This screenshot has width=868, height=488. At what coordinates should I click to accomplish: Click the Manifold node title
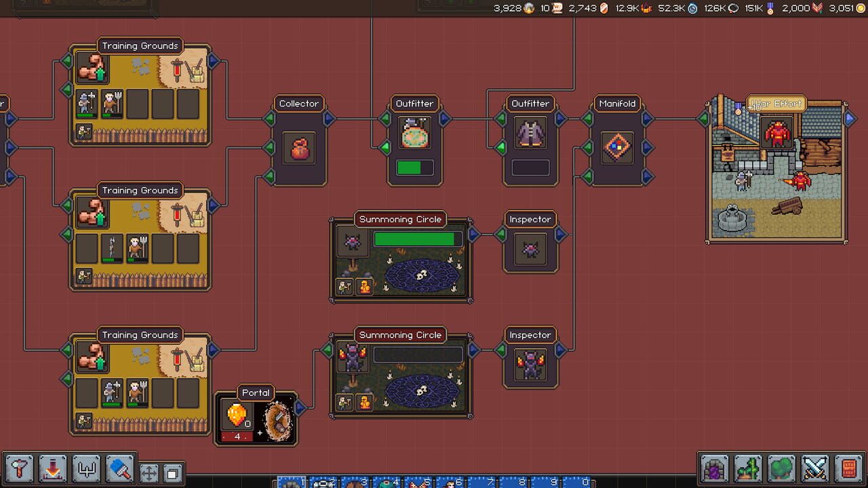(617, 104)
